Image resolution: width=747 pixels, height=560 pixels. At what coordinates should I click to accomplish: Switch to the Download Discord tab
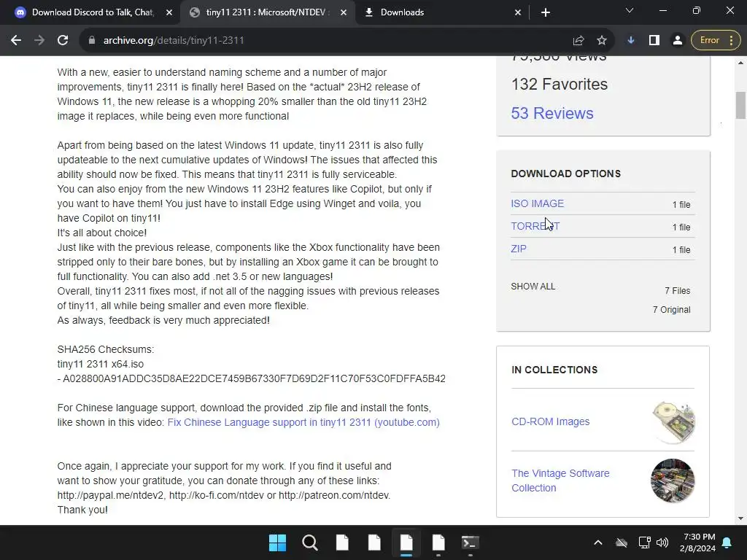click(x=92, y=12)
